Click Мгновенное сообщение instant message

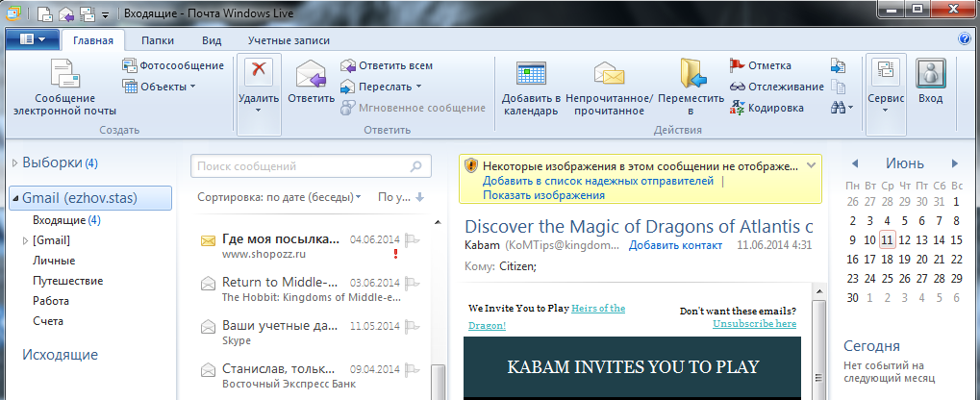click(x=413, y=108)
